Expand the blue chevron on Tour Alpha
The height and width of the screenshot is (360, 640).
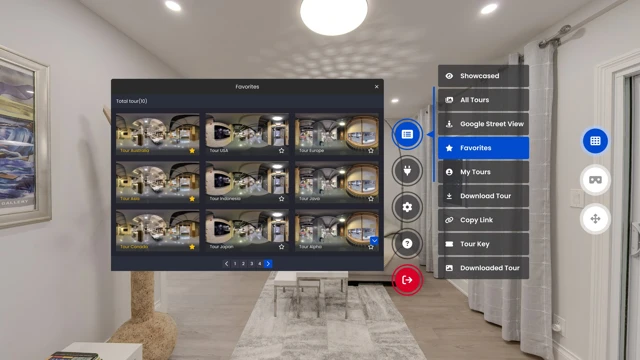pyautogui.click(x=374, y=240)
